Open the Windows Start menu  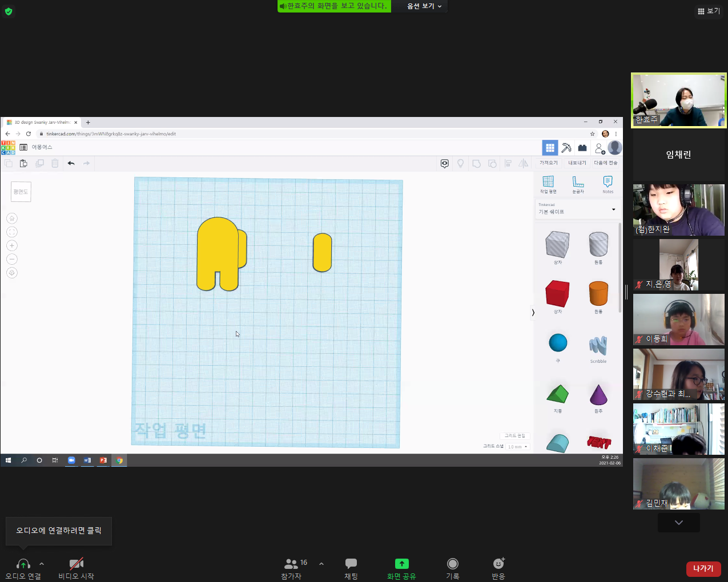8,460
